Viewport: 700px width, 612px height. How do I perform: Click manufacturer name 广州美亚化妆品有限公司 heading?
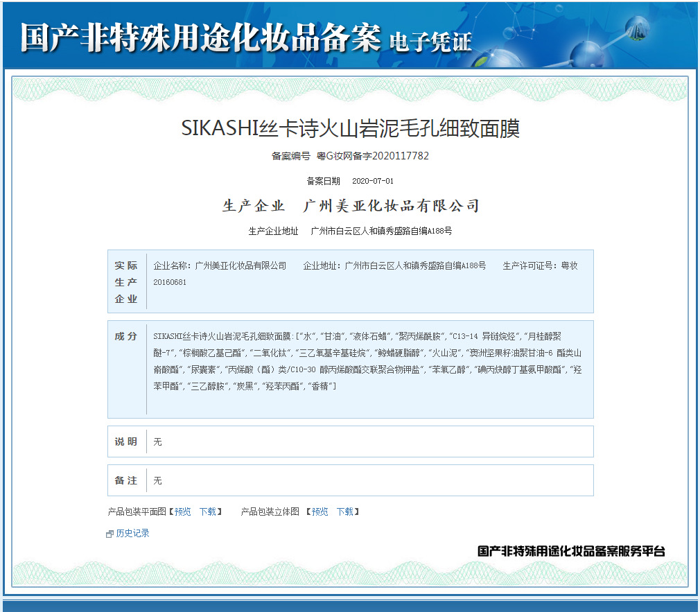392,206
